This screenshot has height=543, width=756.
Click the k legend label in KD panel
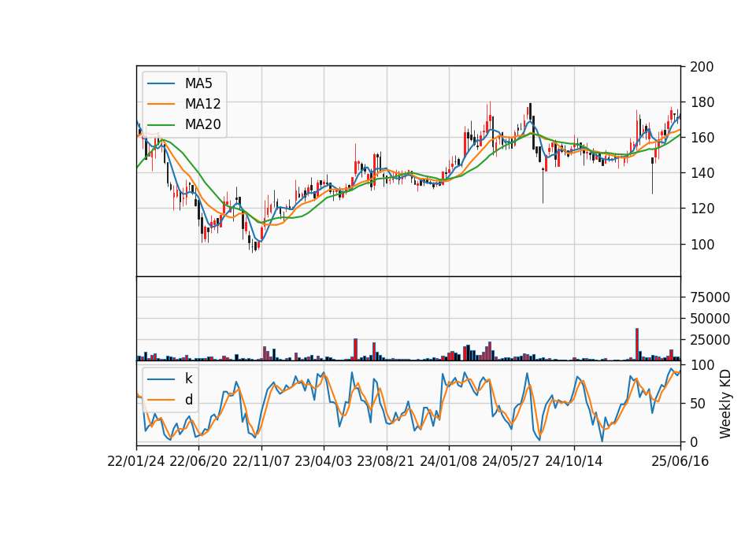pos(188,379)
